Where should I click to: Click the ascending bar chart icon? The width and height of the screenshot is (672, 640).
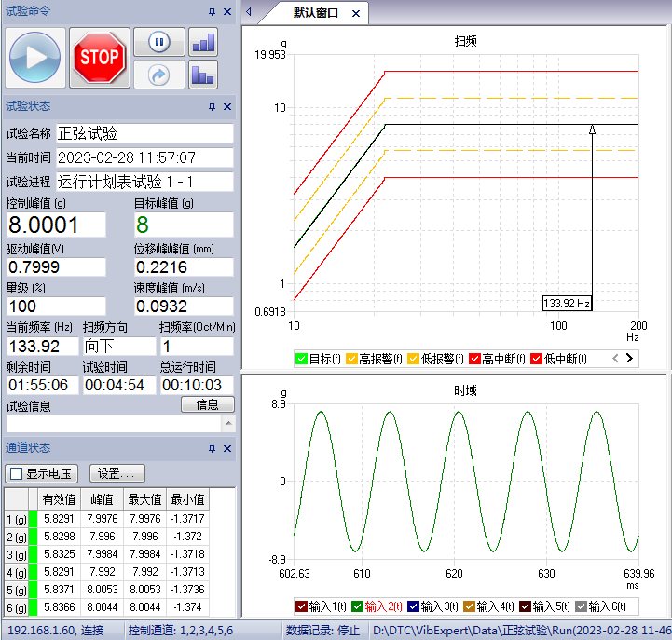coord(203,42)
